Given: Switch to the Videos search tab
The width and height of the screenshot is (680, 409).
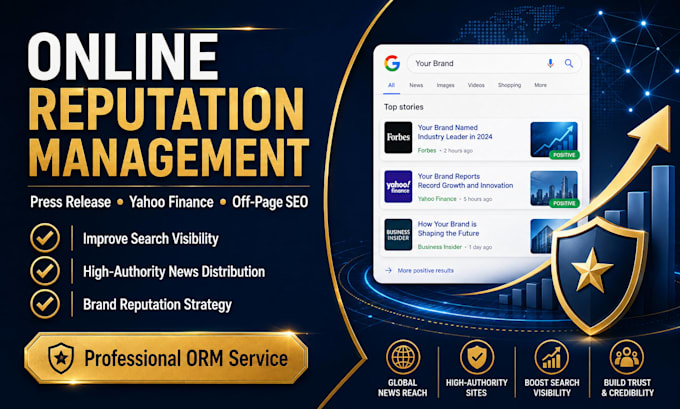Looking at the screenshot, I should 476,85.
